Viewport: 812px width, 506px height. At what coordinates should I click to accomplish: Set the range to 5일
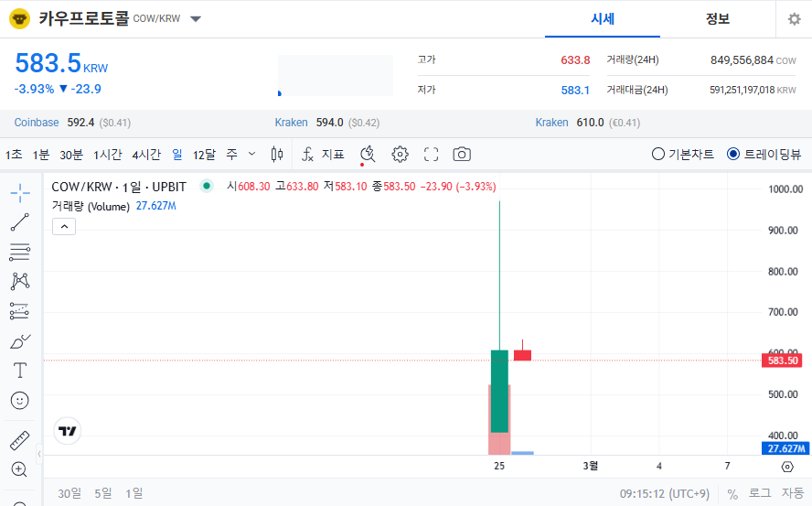pyautogui.click(x=103, y=493)
